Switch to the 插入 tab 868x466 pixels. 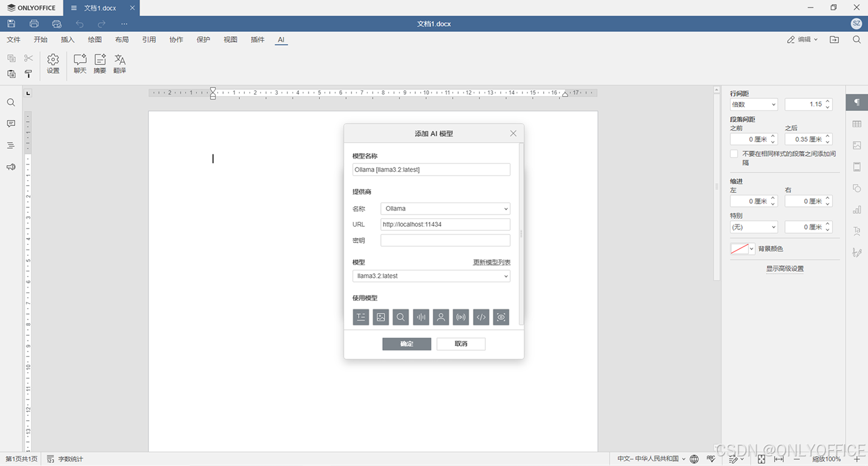[68, 40]
